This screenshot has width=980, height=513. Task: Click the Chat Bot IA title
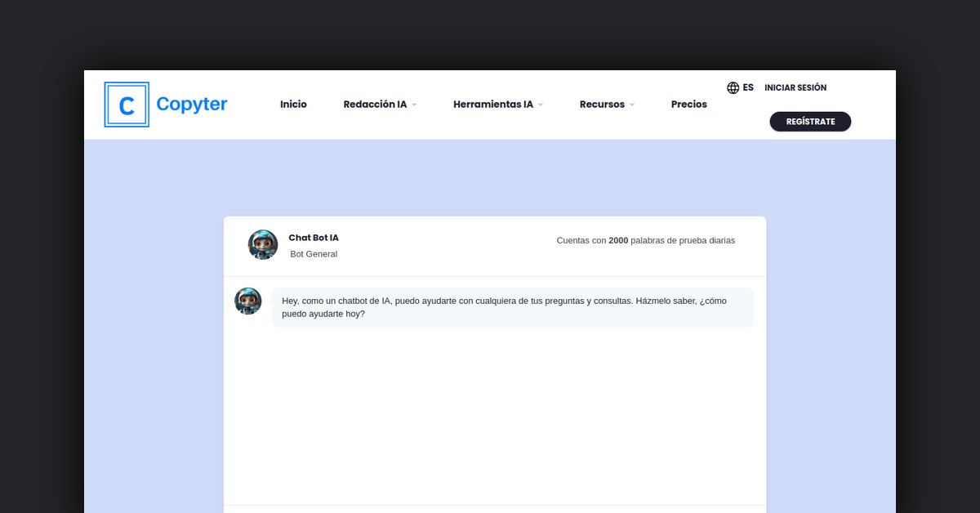coord(314,238)
